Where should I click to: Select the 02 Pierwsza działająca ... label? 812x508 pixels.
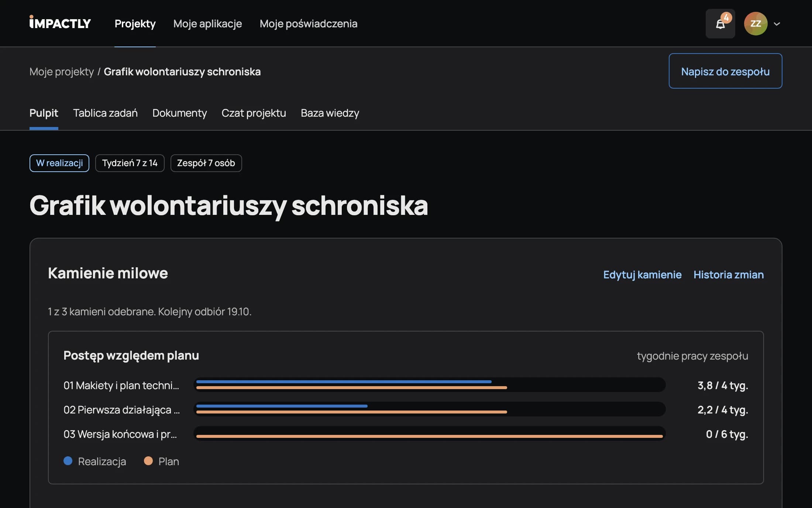[x=121, y=410]
